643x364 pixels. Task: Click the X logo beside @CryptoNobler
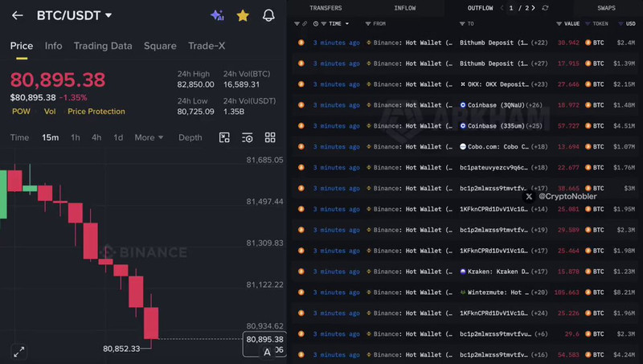tap(529, 197)
